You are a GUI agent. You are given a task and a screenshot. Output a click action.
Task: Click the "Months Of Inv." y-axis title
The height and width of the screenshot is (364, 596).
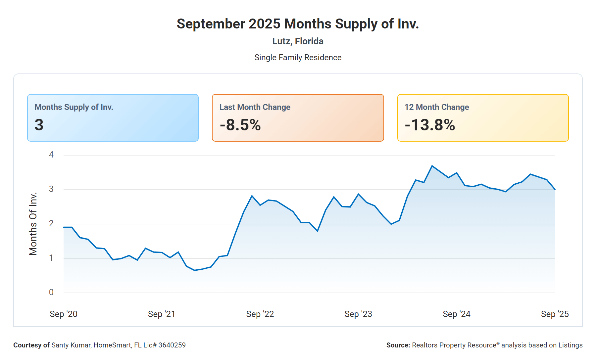[33, 224]
